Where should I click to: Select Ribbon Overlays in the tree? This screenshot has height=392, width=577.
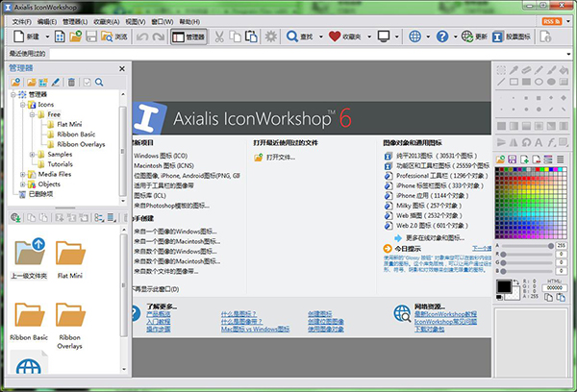81,144
